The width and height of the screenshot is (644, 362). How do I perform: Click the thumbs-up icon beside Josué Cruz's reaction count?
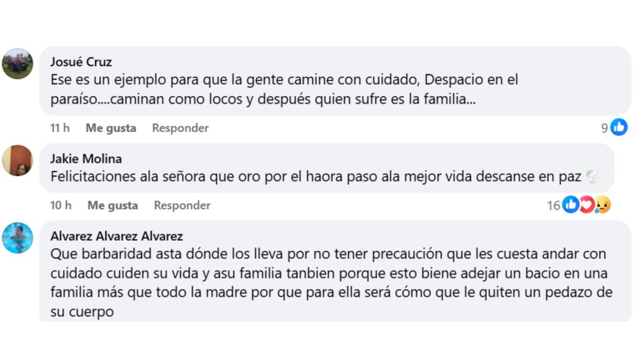tap(619, 127)
